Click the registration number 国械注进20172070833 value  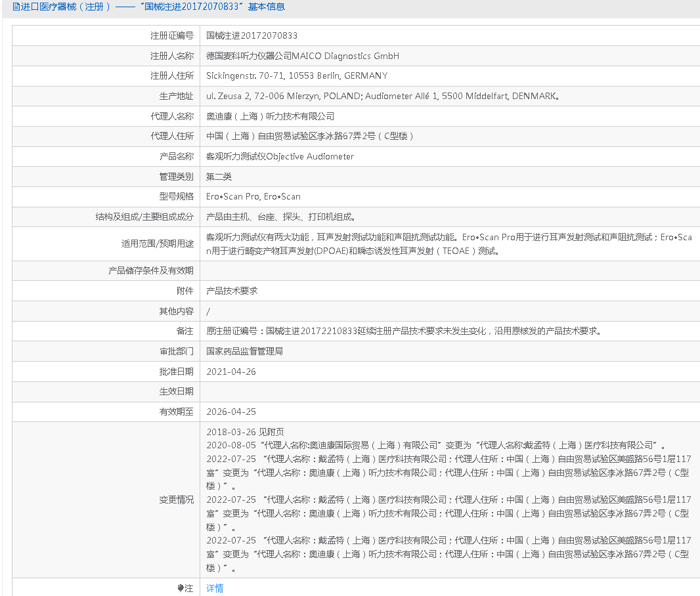(252, 35)
